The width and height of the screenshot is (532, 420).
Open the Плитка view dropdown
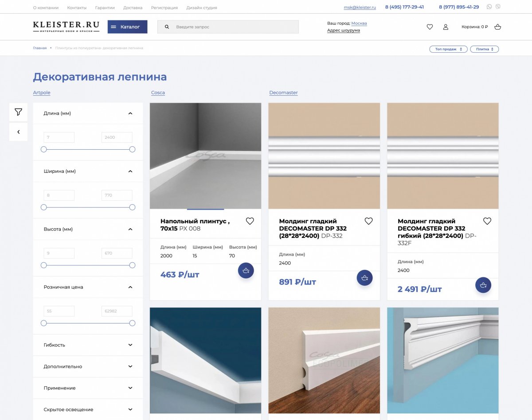coord(485,49)
